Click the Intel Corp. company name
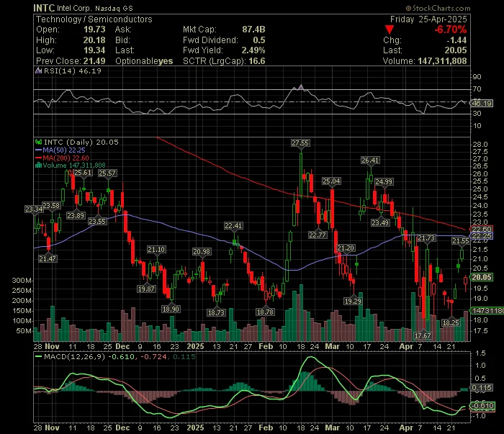504x434 pixels. point(74,8)
